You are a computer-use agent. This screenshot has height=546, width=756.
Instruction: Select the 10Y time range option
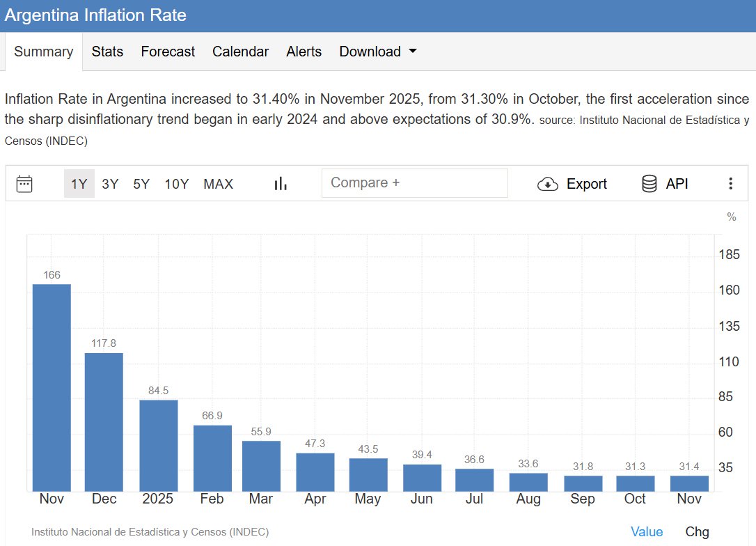tap(177, 184)
